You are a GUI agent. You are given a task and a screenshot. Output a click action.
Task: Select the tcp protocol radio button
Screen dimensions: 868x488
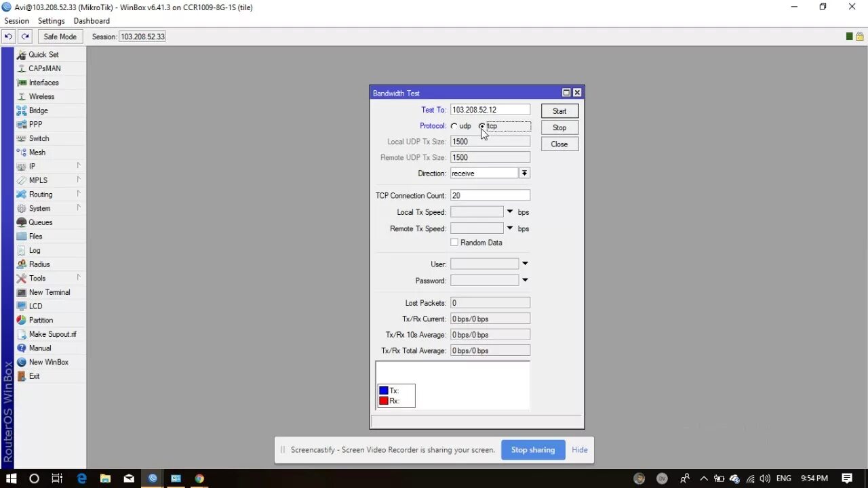coord(482,126)
